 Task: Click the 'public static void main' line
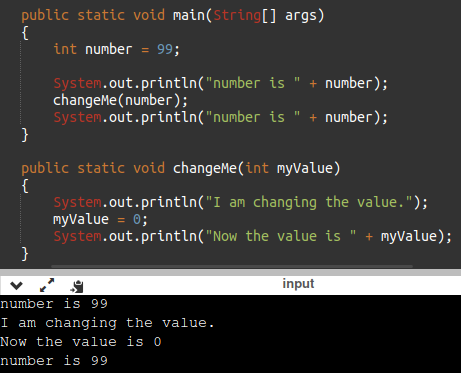pos(173,15)
